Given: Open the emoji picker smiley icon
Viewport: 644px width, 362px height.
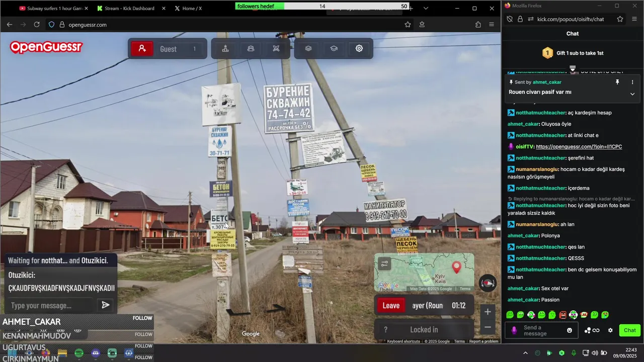Looking at the screenshot, I should click(x=570, y=330).
